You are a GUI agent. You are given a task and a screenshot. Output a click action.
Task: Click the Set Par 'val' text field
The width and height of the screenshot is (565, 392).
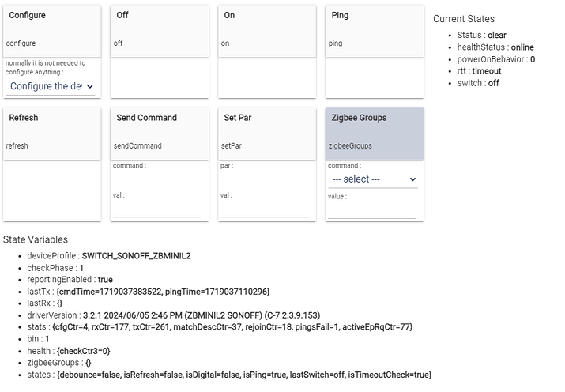point(264,209)
